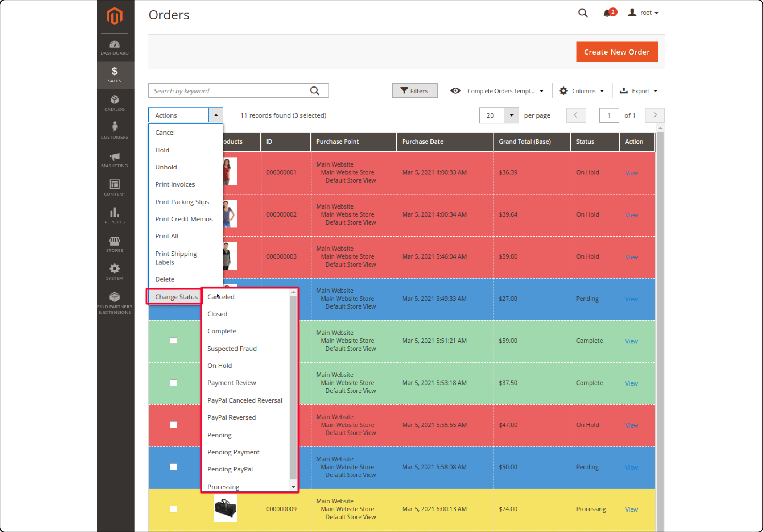Open the Dashboard sidebar icon

[x=114, y=47]
